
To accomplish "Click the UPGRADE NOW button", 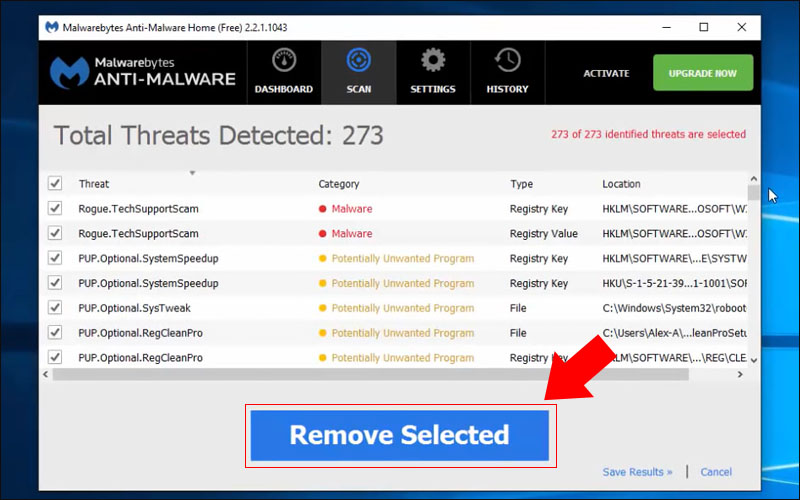I will [x=703, y=73].
